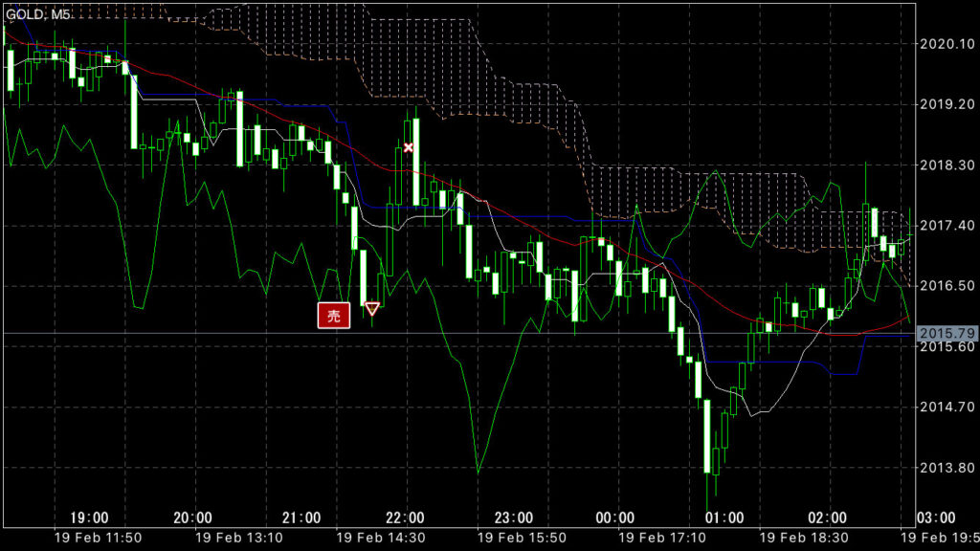Click the 19 Feb 15:50 date label
The width and height of the screenshot is (980, 551).
pos(522,538)
